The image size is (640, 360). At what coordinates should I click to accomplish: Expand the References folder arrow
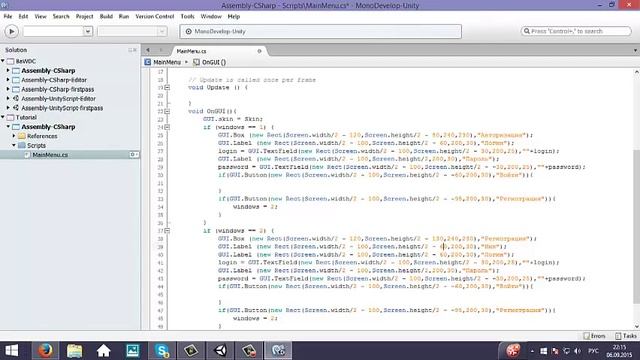pos(14,136)
